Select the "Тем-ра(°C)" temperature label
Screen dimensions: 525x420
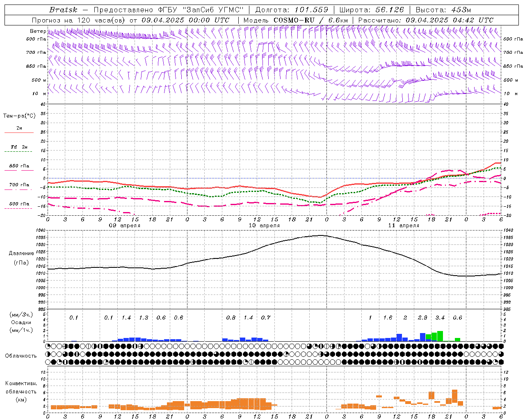click(19, 116)
